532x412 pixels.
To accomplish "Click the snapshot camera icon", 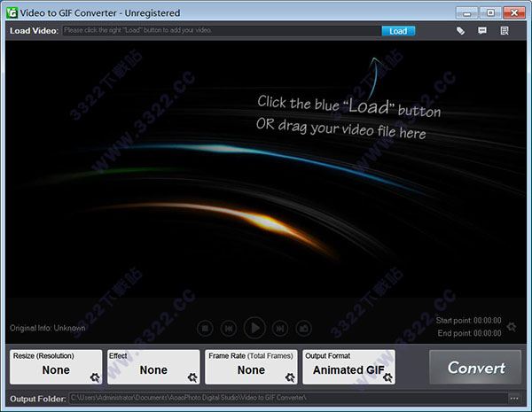I will point(303,328).
